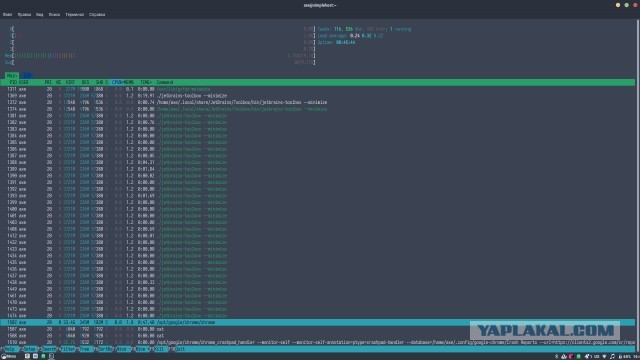Select process 1507 cat row
Viewport: 640px width, 360px height.
coord(318,329)
